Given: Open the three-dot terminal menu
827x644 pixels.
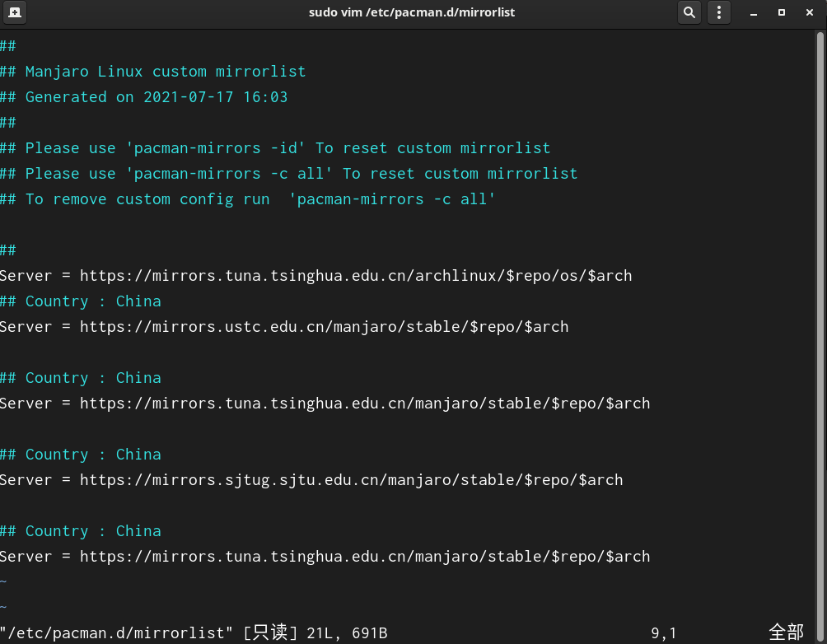Looking at the screenshot, I should (x=719, y=12).
